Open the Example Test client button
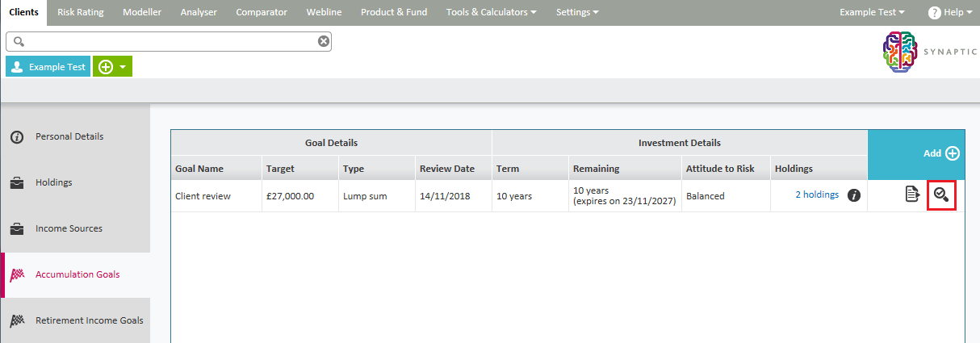Screen dimensions: 980x343 [x=48, y=67]
